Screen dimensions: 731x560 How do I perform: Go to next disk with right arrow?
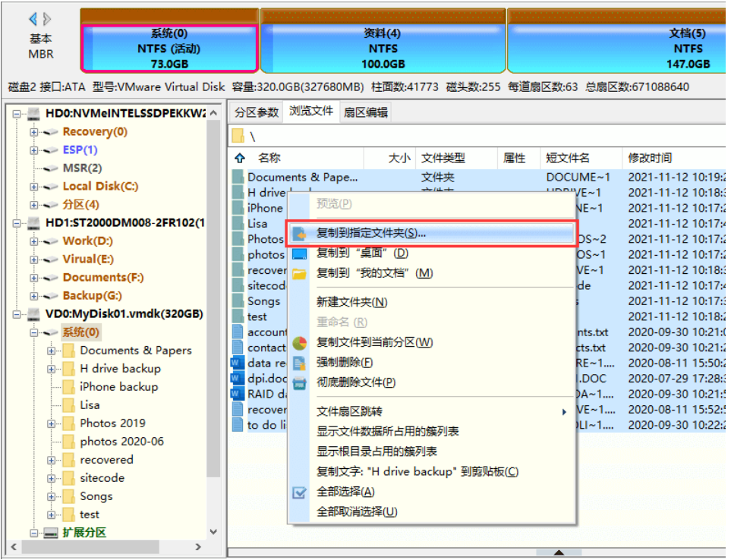tap(46, 19)
